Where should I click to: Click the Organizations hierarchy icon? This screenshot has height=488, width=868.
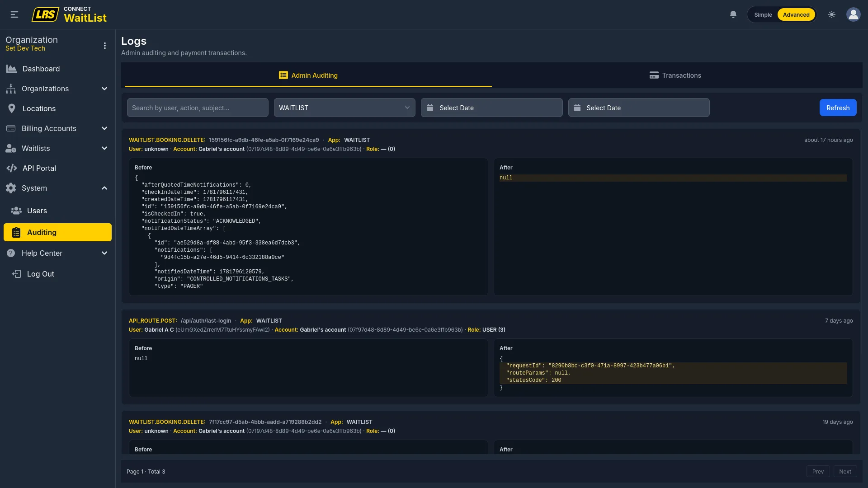pos(11,89)
